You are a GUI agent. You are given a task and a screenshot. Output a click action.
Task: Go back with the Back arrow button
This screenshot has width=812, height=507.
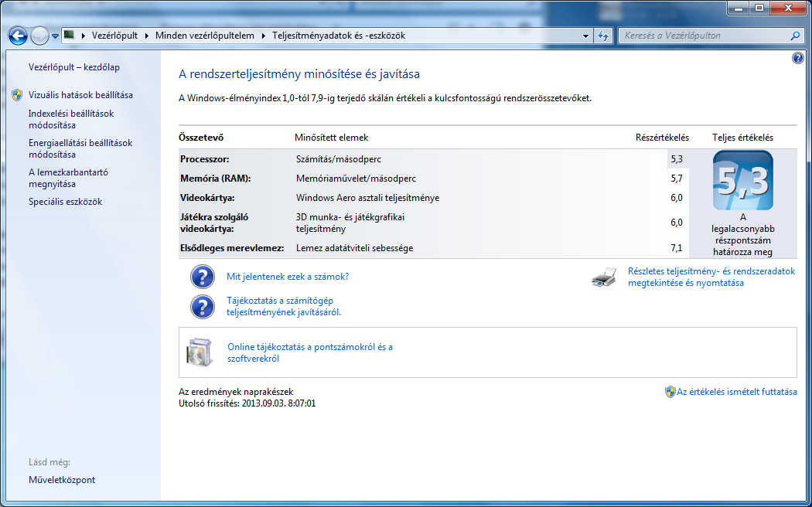click(18, 36)
